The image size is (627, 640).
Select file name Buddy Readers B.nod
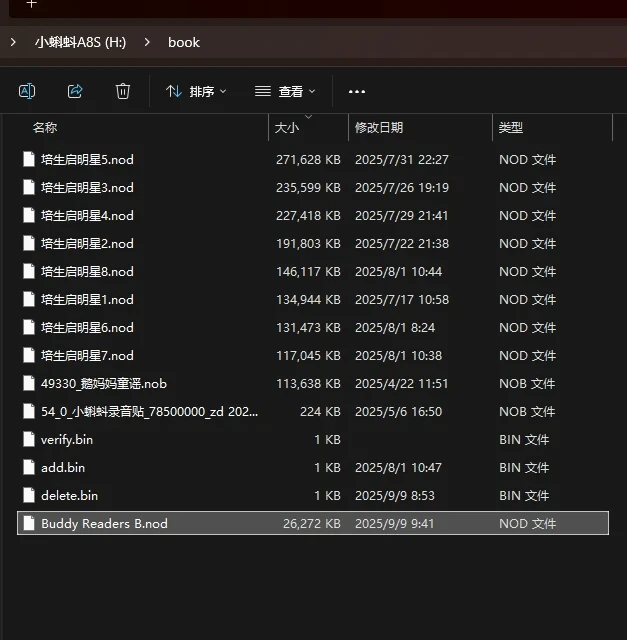pyautogui.click(x=104, y=524)
